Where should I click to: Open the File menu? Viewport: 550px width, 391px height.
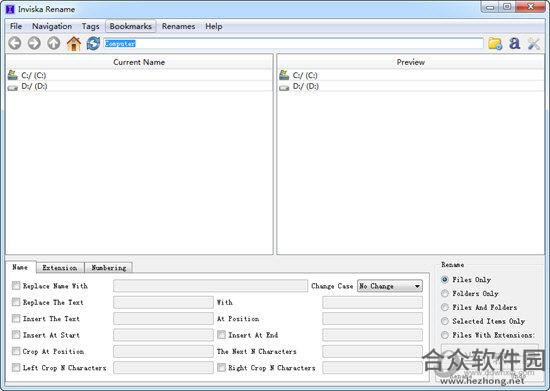pos(16,26)
